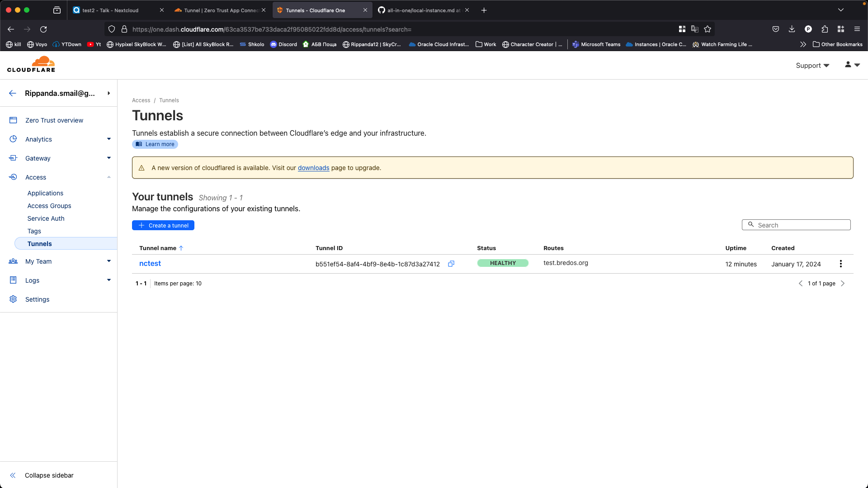The height and width of the screenshot is (488, 868).
Task: Open browser extensions puzzle icon
Action: pos(825,29)
